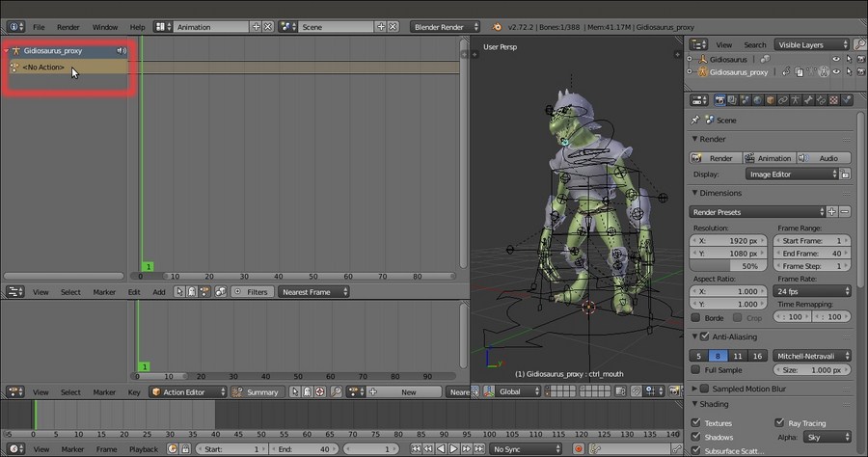Open the bone properties tab
Viewport: 868px width, 457px height.
809,100
